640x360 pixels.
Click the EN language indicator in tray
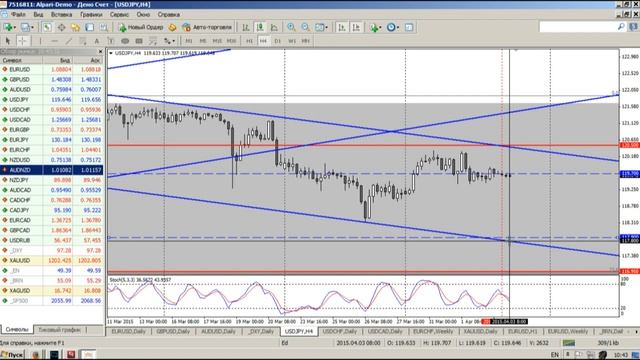(554, 355)
